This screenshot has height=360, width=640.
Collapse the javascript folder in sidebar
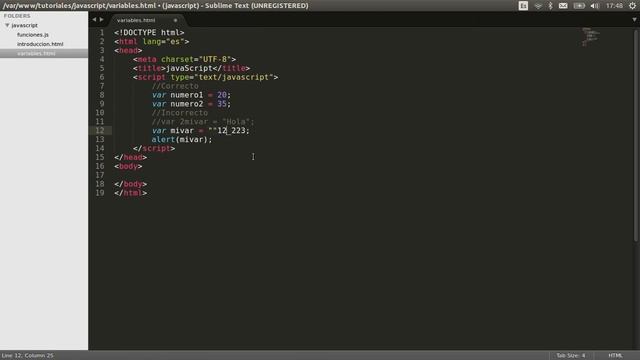click(7, 25)
